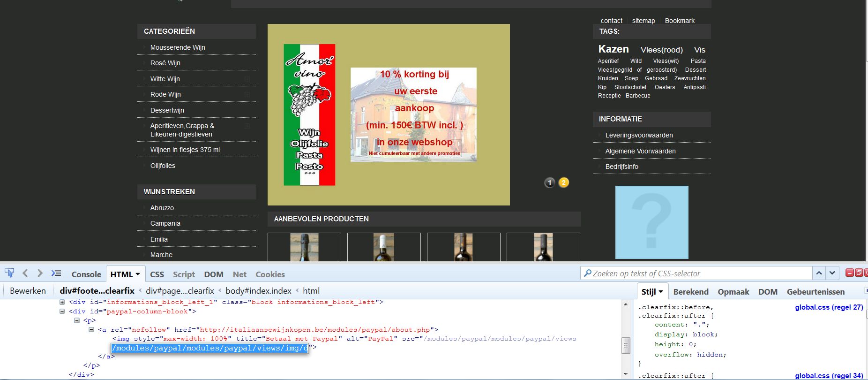Screen dimensions: 868x380
Task: Collapse the <a rel="nofollow"> node
Action: click(x=91, y=329)
